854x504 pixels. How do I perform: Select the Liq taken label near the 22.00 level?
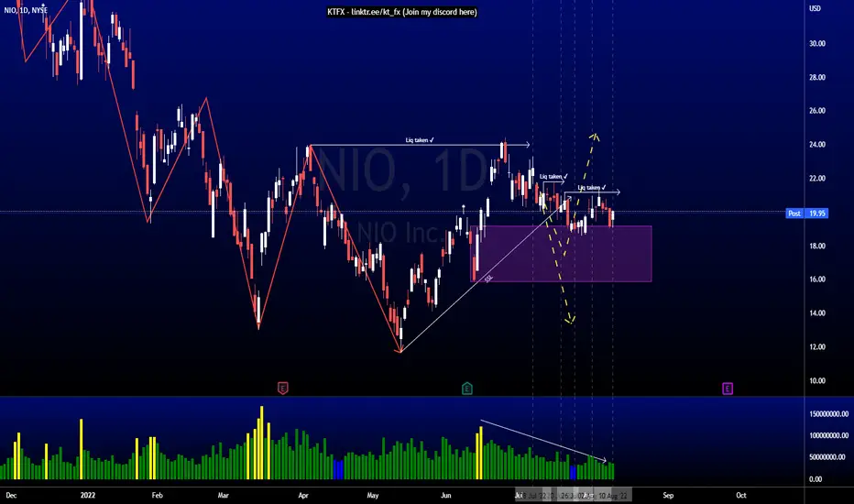[x=553, y=177]
